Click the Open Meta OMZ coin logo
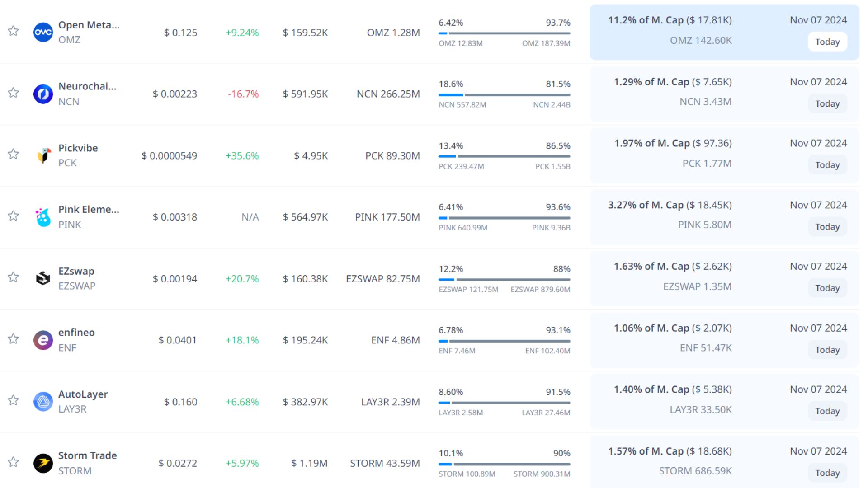 pos(43,33)
